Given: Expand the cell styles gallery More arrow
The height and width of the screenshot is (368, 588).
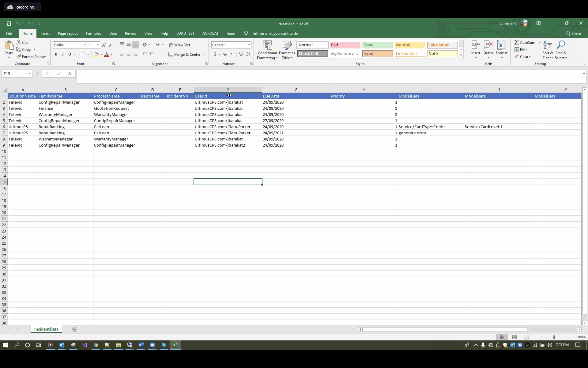Looking at the screenshot, I should click(461, 56).
